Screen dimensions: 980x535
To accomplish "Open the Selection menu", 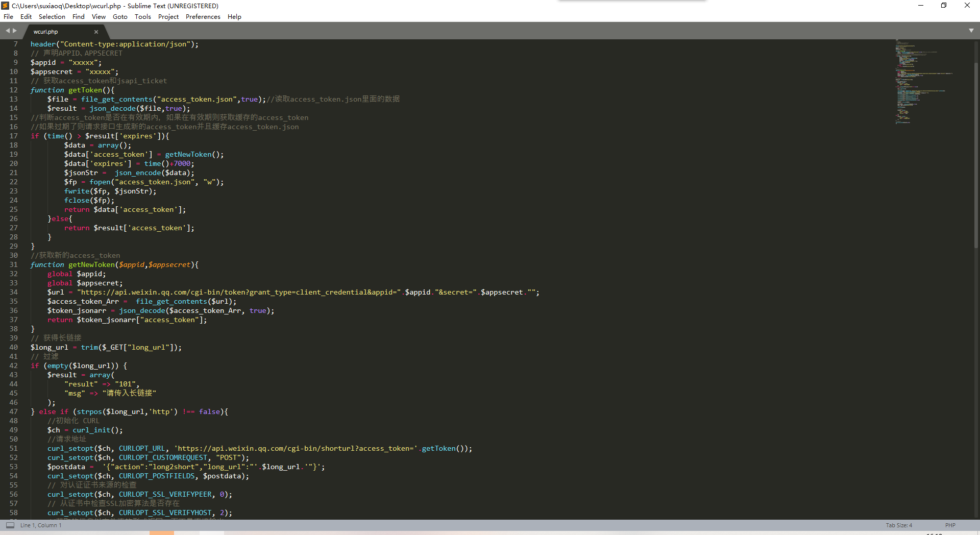I will click(x=52, y=17).
